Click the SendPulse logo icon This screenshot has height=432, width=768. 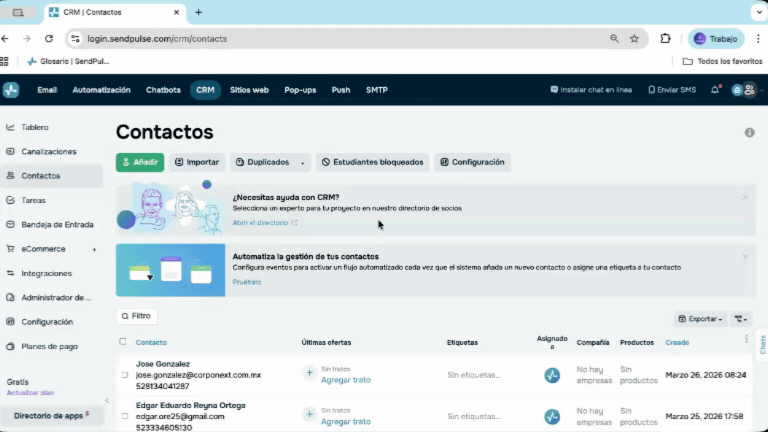point(11,90)
